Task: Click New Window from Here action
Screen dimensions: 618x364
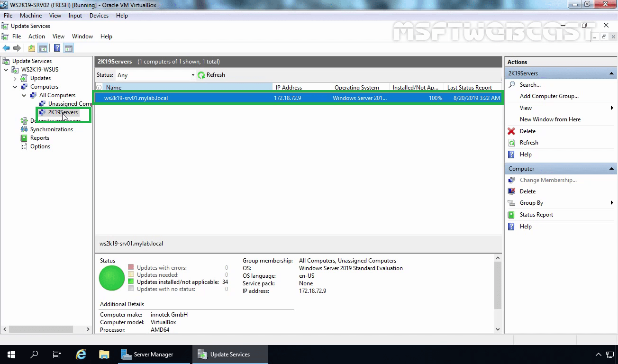Action: tap(550, 119)
